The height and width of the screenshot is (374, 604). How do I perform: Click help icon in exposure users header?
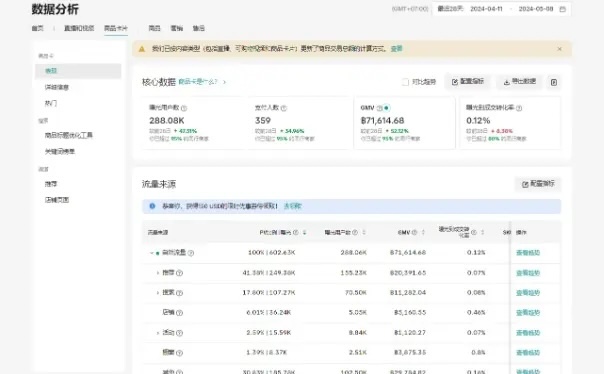click(355, 232)
